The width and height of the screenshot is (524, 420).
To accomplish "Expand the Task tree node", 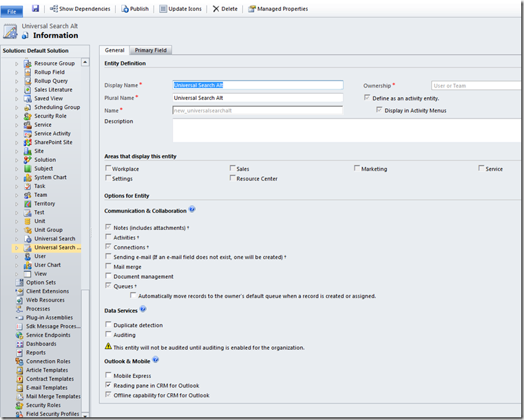I will pyautogui.click(x=17, y=187).
